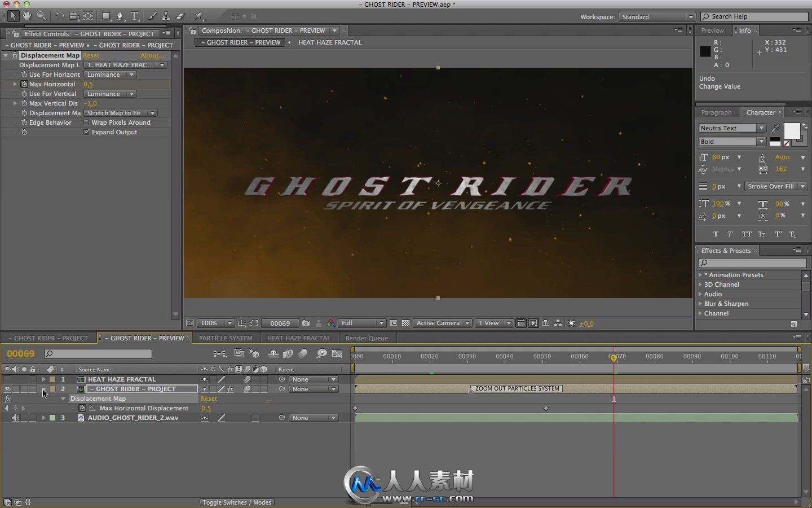Switch to Preview panel tab
This screenshot has height=508, width=812.
pos(713,30)
